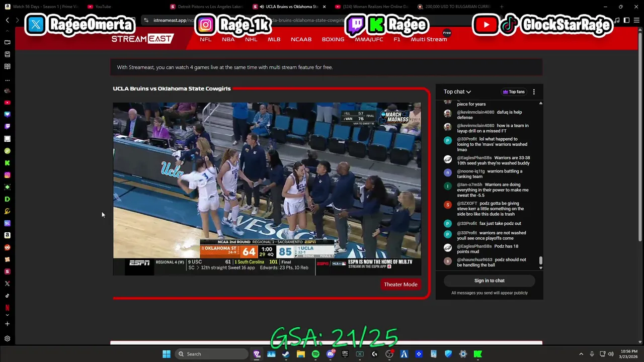The image size is (644, 362).
Task: Open Spotify from the taskbar
Action: (x=315, y=354)
